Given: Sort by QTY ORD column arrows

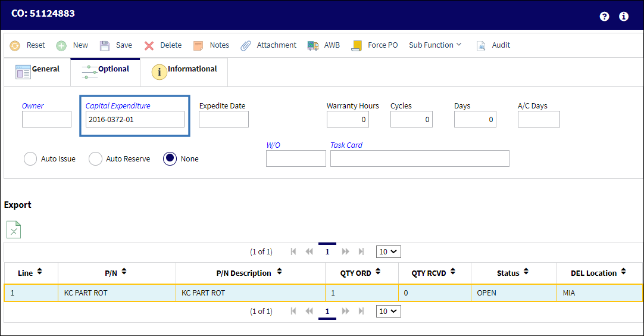Looking at the screenshot, I should tap(378, 272).
